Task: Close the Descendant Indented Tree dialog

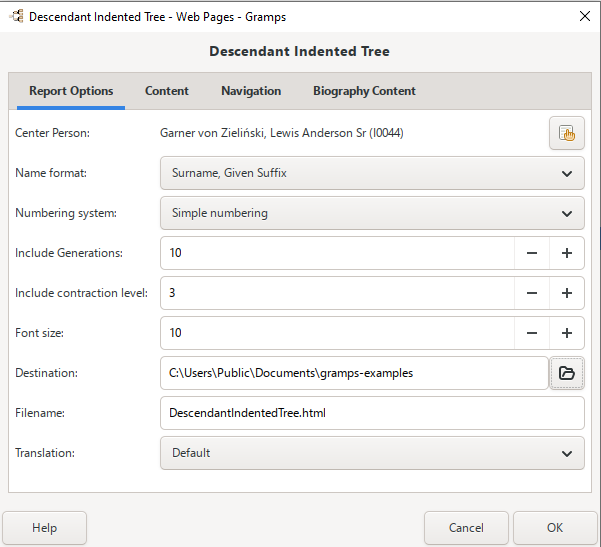Action: pyautogui.click(x=585, y=16)
